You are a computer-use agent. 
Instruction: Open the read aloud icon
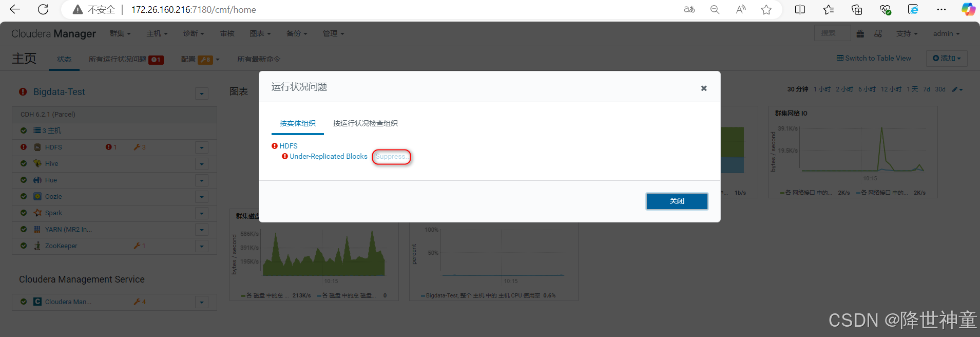pos(740,9)
